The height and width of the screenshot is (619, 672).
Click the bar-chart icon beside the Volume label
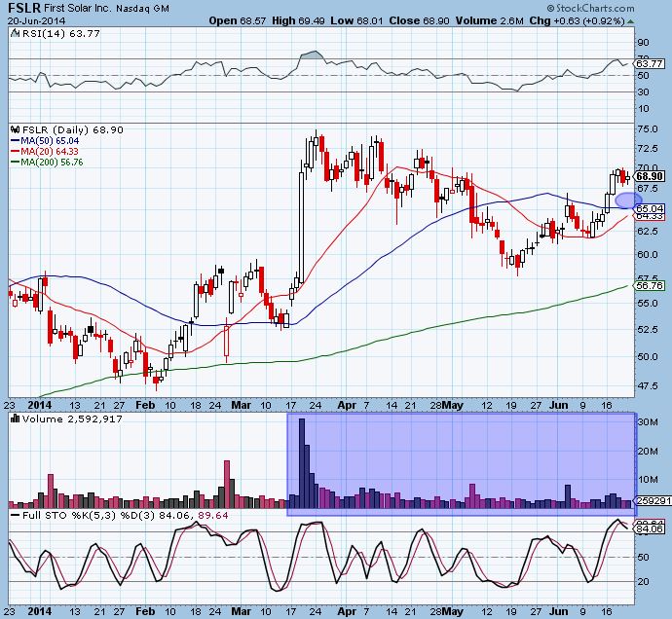coord(16,419)
